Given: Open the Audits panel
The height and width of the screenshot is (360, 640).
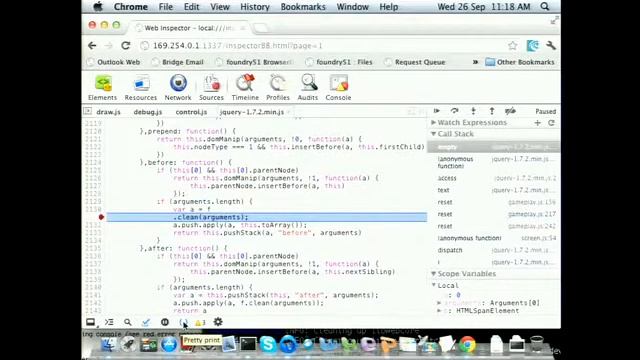Looking at the screenshot, I should 308,87.
